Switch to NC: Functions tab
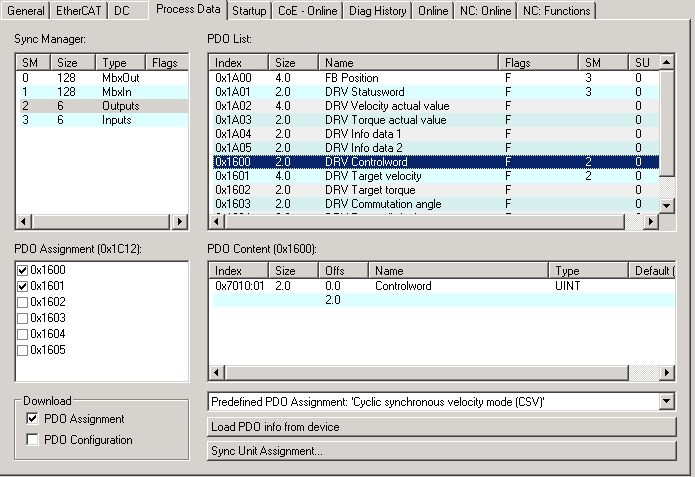Viewport: 695px width, 477px height. (x=557, y=11)
